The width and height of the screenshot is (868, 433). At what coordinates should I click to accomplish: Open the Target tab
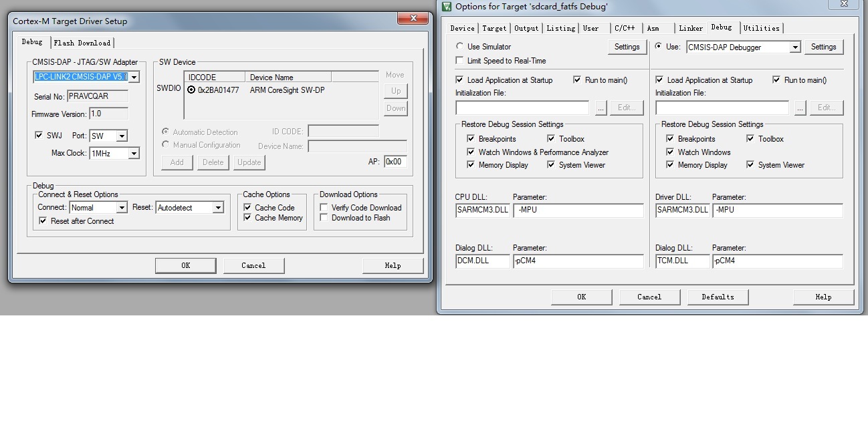(x=494, y=28)
